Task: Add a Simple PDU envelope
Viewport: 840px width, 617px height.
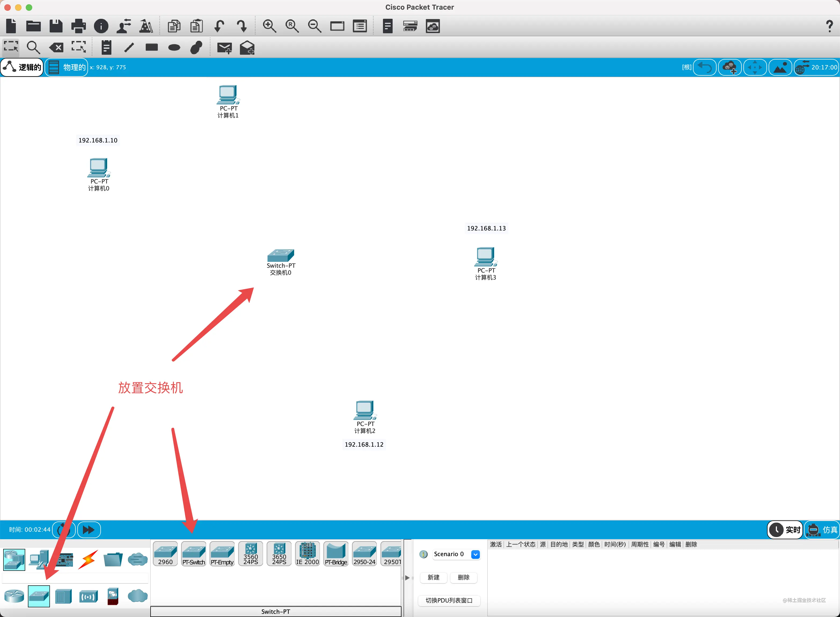Action: pos(225,48)
